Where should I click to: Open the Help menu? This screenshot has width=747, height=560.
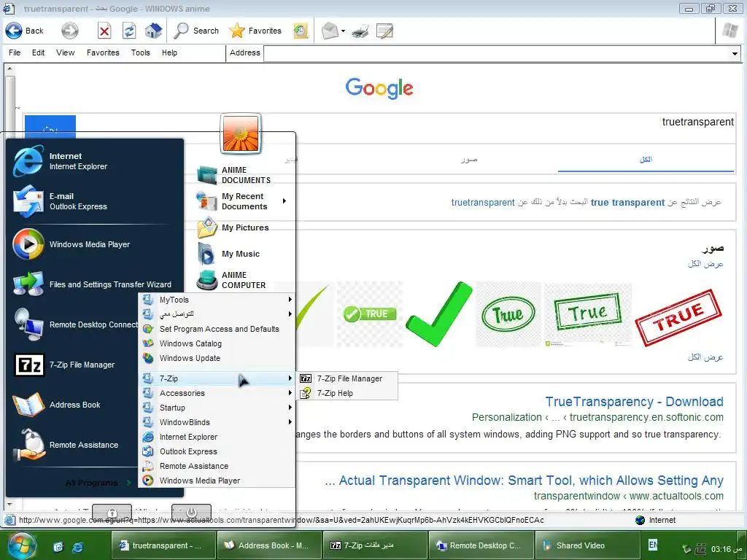(x=169, y=52)
